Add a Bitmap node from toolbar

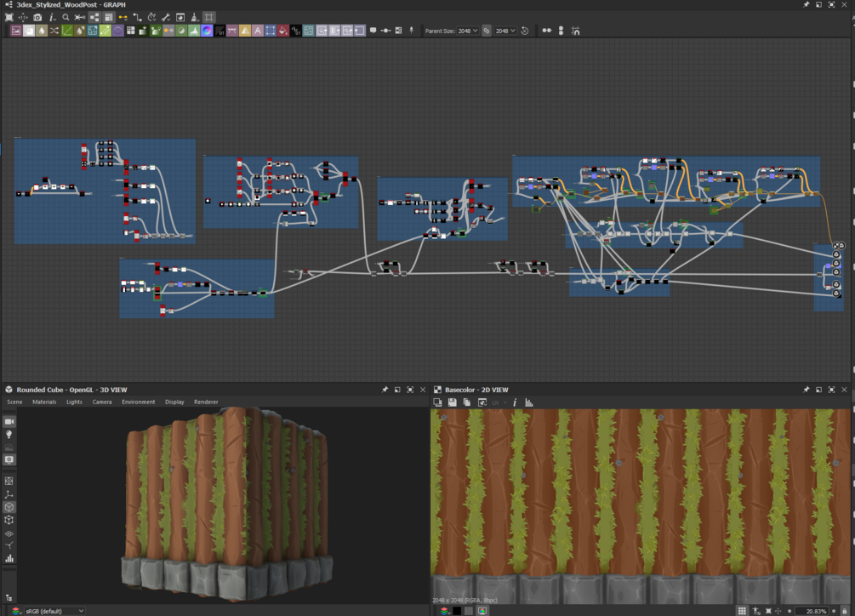[16, 31]
